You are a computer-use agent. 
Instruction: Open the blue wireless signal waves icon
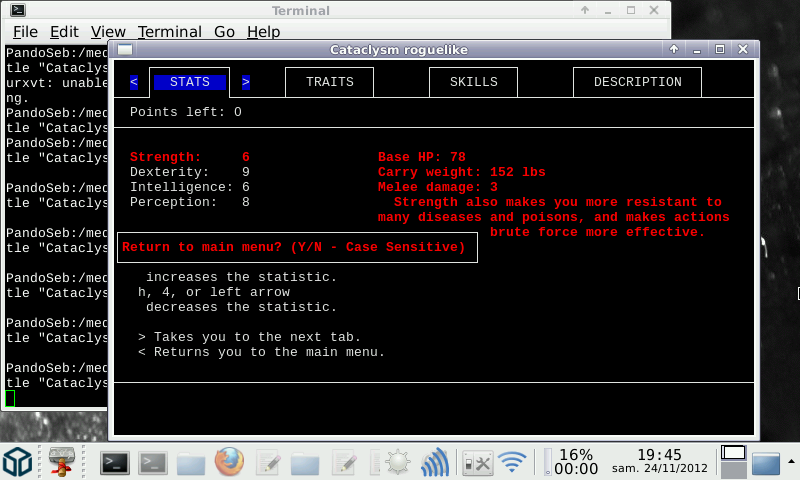tap(435, 462)
